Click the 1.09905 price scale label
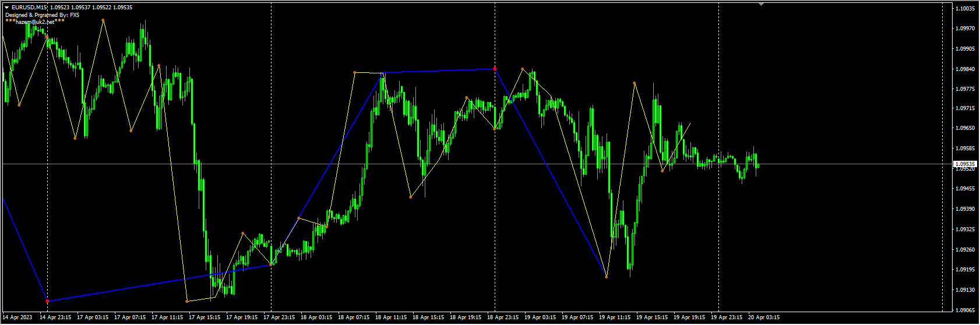This screenshot has height=325, width=980. point(965,49)
